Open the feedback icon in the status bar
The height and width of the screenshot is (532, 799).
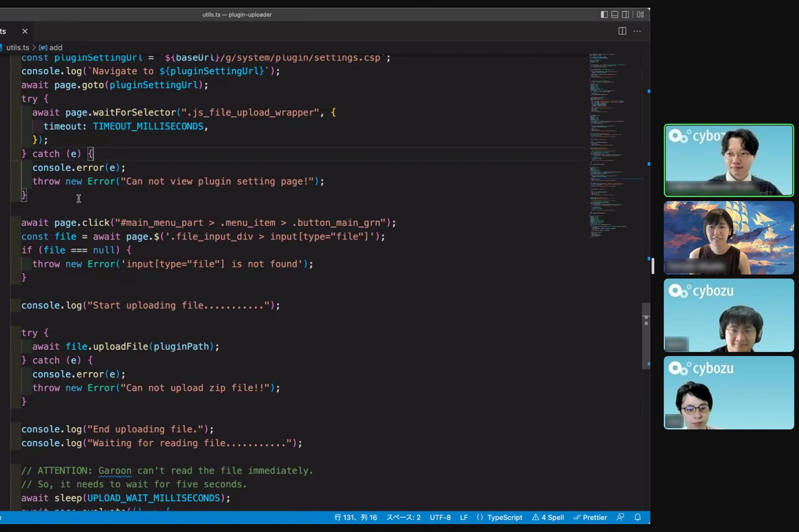pos(620,517)
